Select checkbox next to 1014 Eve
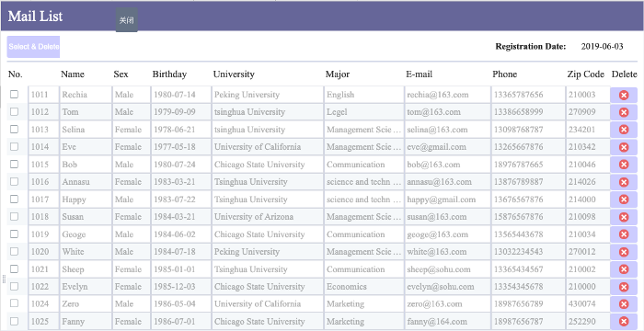Screen dimensions: 644x331 tap(15, 146)
